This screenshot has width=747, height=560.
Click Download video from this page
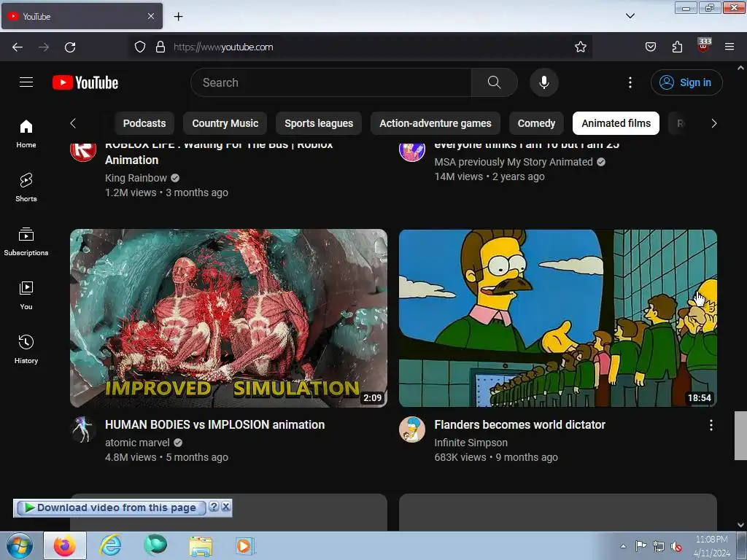pos(111,507)
